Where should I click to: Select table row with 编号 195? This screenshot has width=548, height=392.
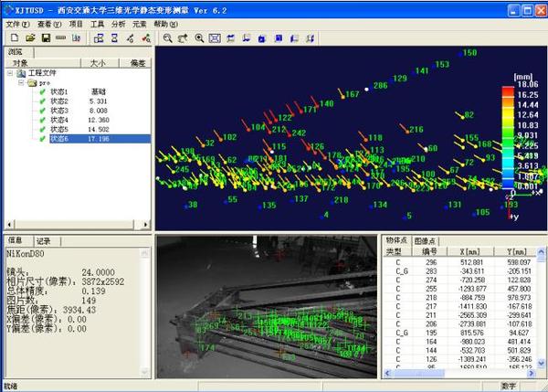pos(460,333)
